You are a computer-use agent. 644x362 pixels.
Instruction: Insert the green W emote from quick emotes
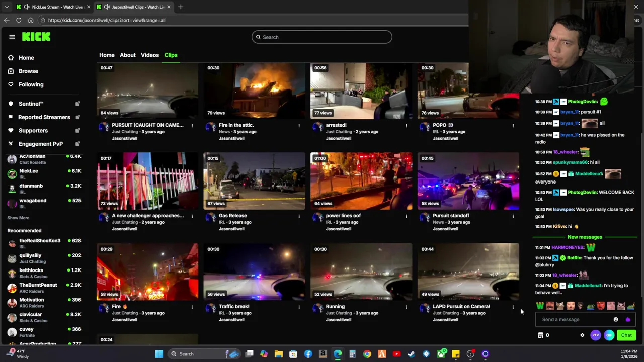[x=540, y=306]
